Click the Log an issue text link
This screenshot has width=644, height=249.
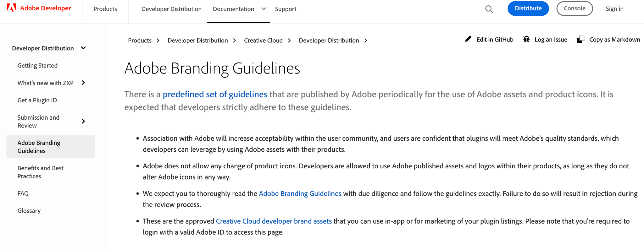tap(551, 40)
